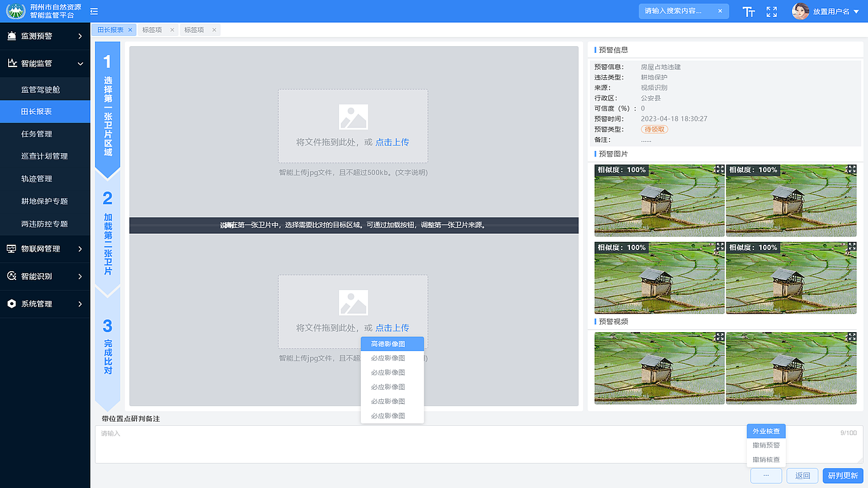This screenshot has height=488, width=868.
Task: Navigate to 轨迹管理
Action: coord(45,179)
